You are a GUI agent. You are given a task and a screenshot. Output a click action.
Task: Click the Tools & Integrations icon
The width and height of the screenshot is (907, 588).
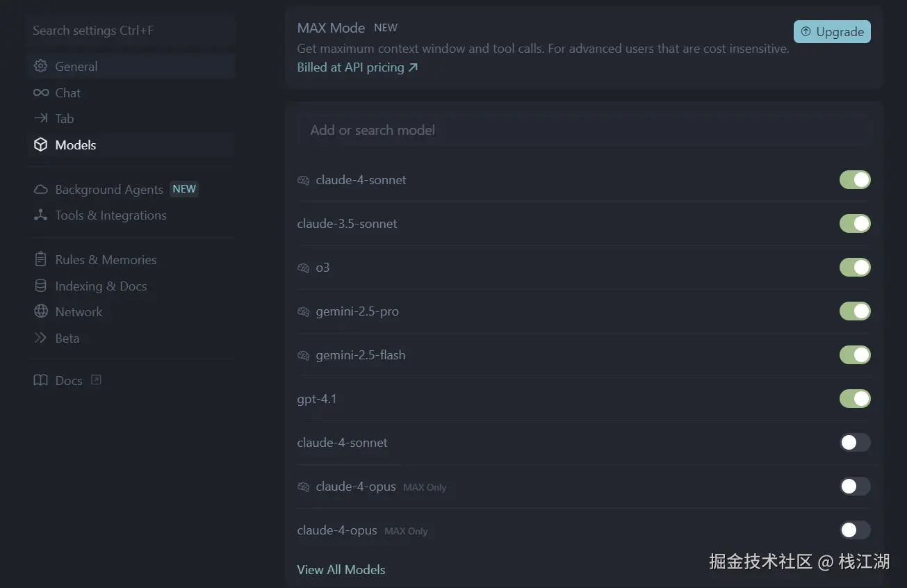(41, 215)
